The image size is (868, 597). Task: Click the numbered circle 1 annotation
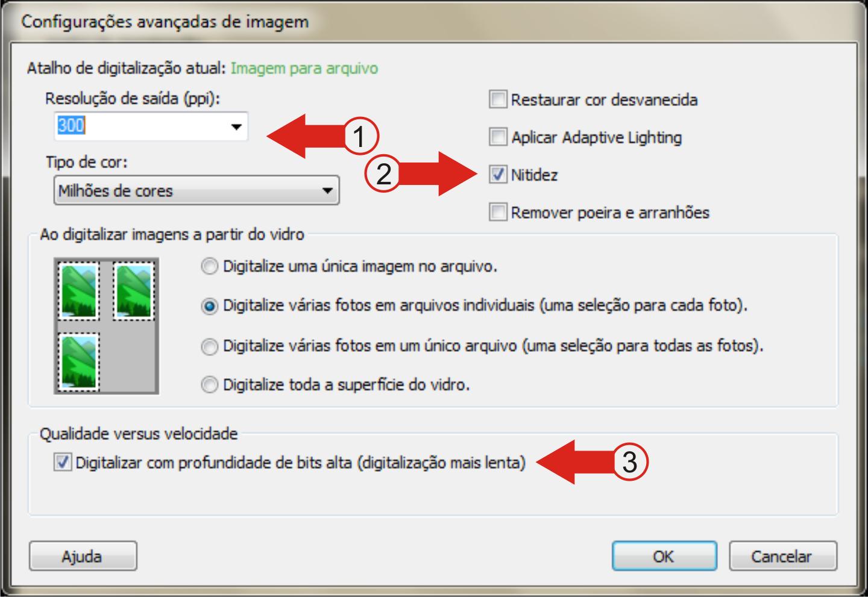(359, 136)
